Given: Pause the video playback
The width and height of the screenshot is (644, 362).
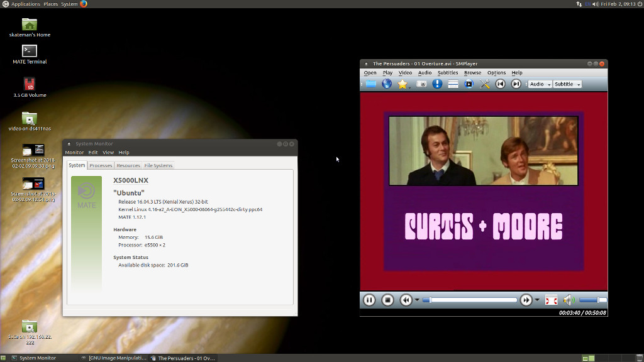Looking at the screenshot, I should [x=369, y=300].
